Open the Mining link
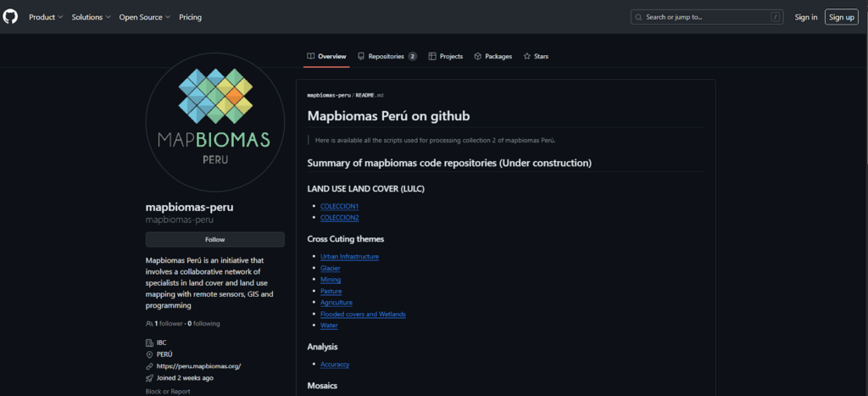This screenshot has width=868, height=396. pyautogui.click(x=331, y=280)
